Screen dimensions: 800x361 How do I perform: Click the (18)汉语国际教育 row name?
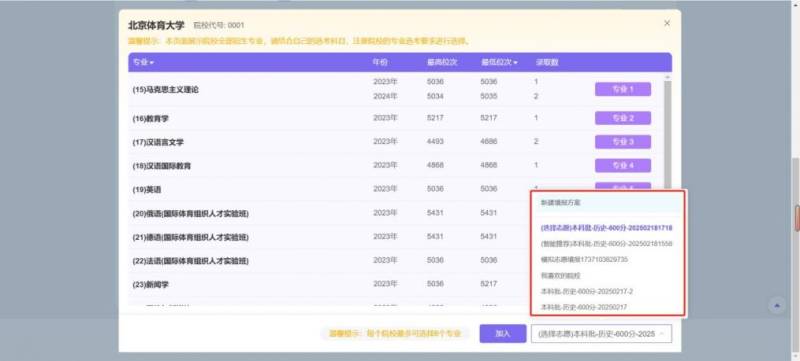tap(162, 166)
